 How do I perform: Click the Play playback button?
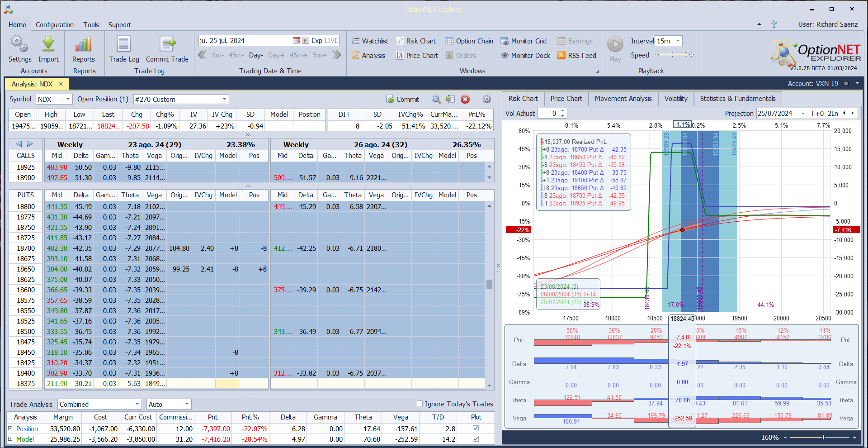coord(615,44)
